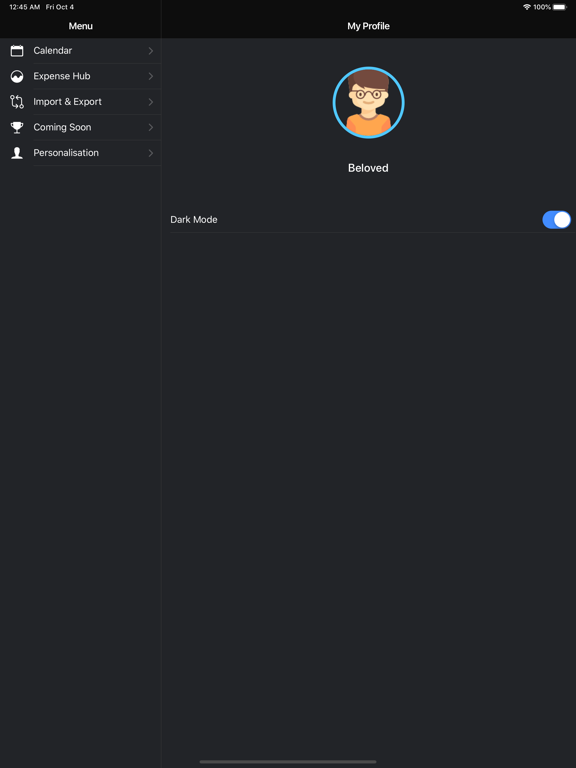
Task: Expand the Expense Hub row chevron
Action: pos(151,76)
